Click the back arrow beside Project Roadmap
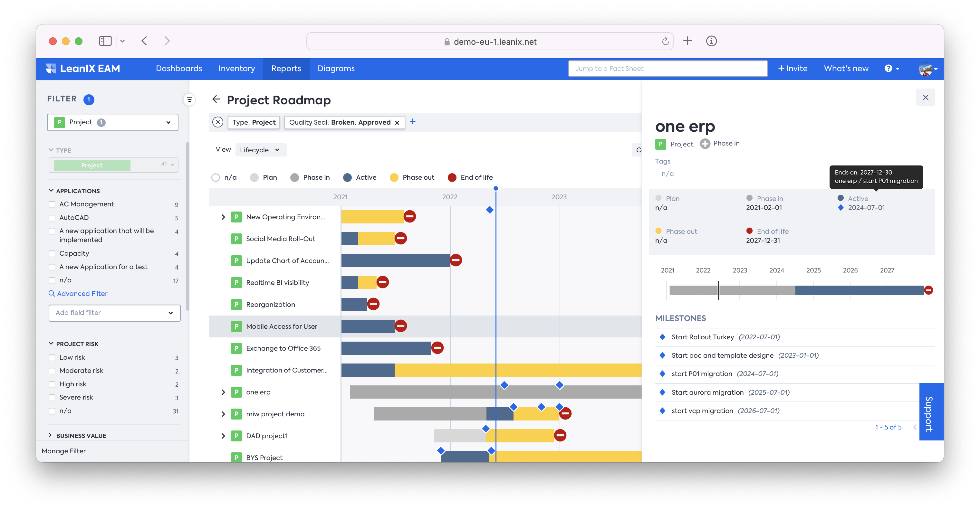The image size is (980, 510). pyautogui.click(x=216, y=99)
